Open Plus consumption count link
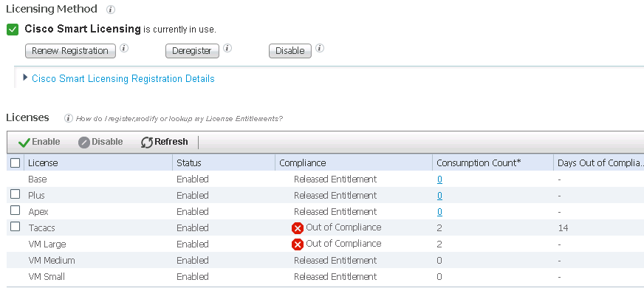The image size is (644, 291). (439, 196)
